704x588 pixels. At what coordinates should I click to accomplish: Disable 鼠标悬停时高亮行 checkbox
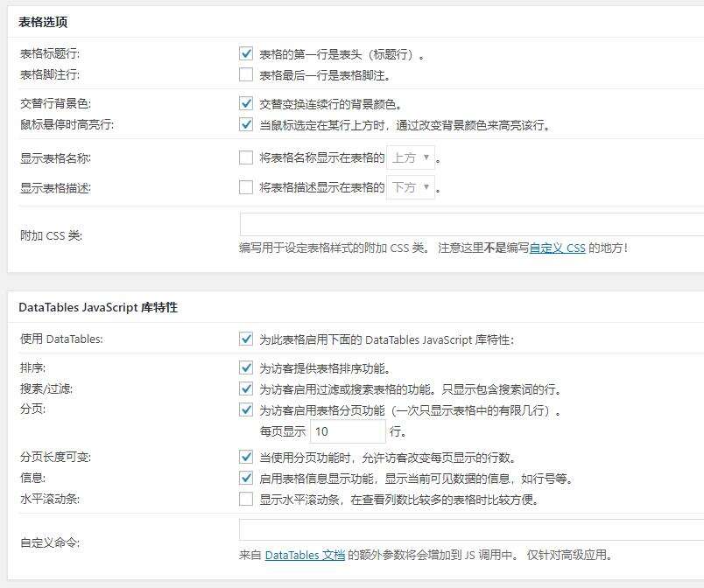click(246, 124)
